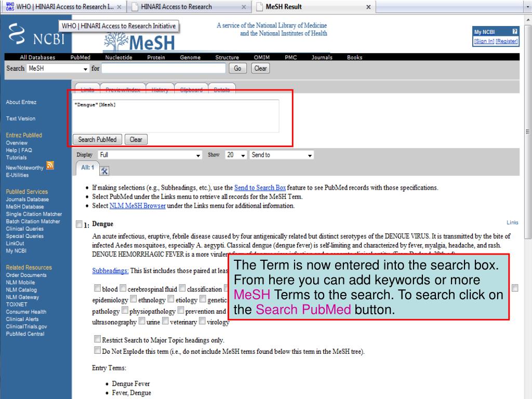The width and height of the screenshot is (532, 399).
Task: Open ClinicalTrials.gov in Related Resources
Action: [26, 326]
